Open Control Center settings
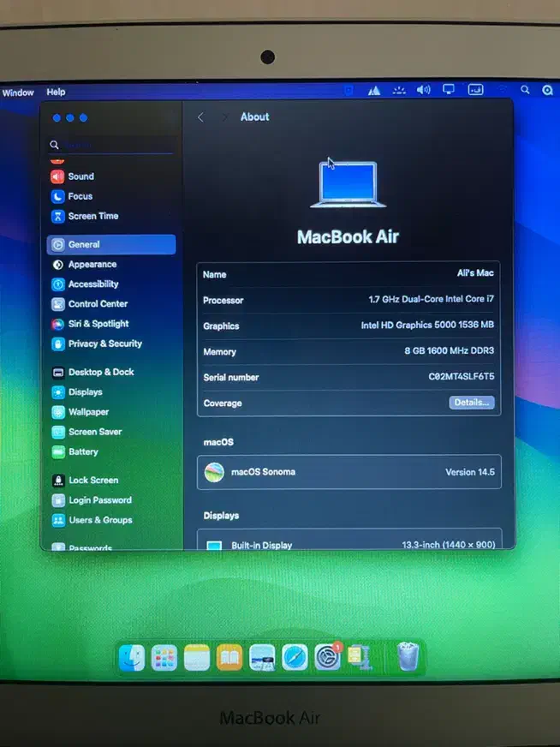 [x=90, y=304]
